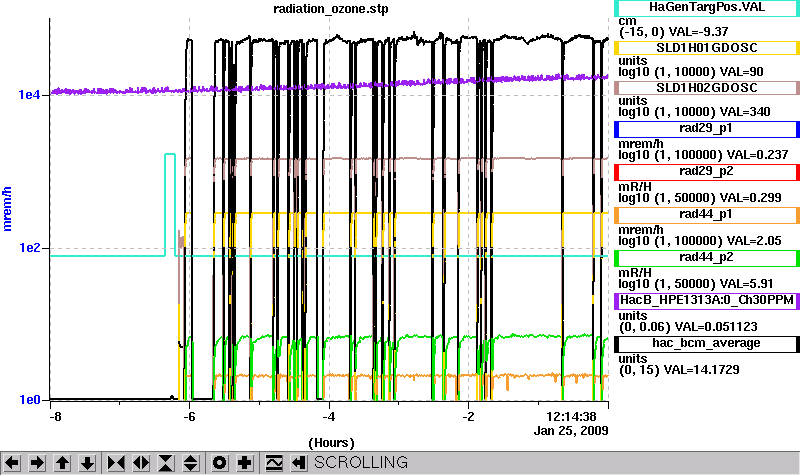The width and height of the screenshot is (800, 475).
Task: Click the -6 hour x-axis tick label
Action: pos(189,417)
